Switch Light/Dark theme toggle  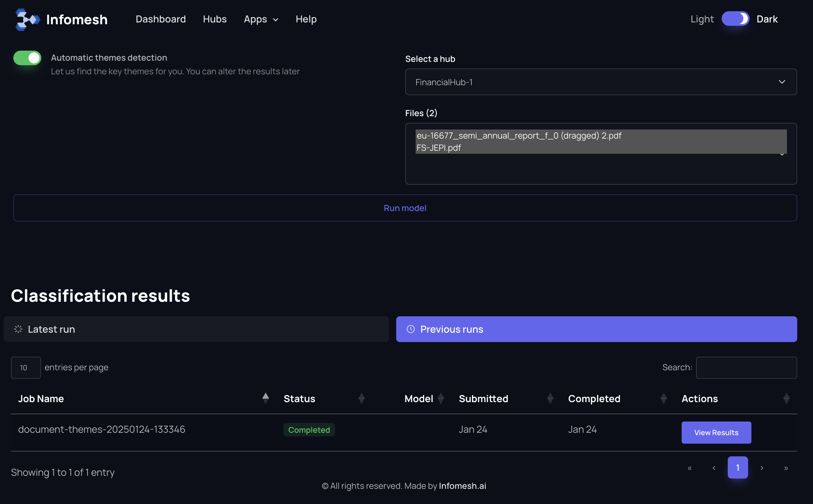pyautogui.click(x=735, y=19)
